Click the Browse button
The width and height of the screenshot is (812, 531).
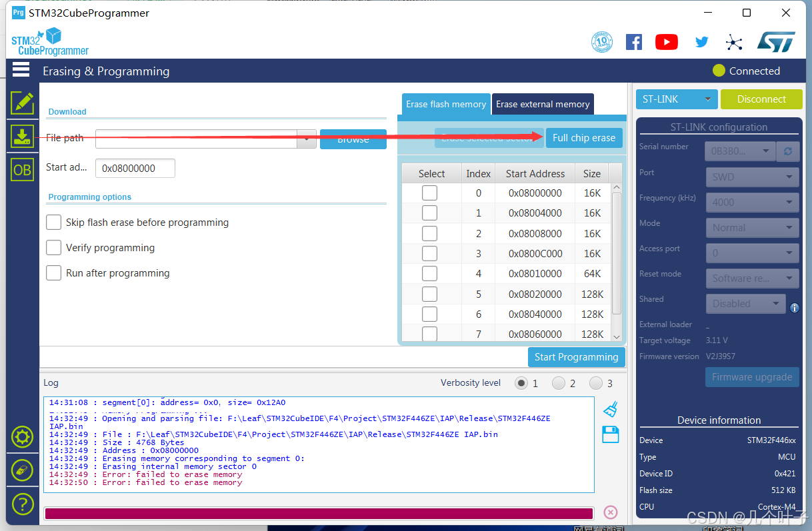click(353, 139)
